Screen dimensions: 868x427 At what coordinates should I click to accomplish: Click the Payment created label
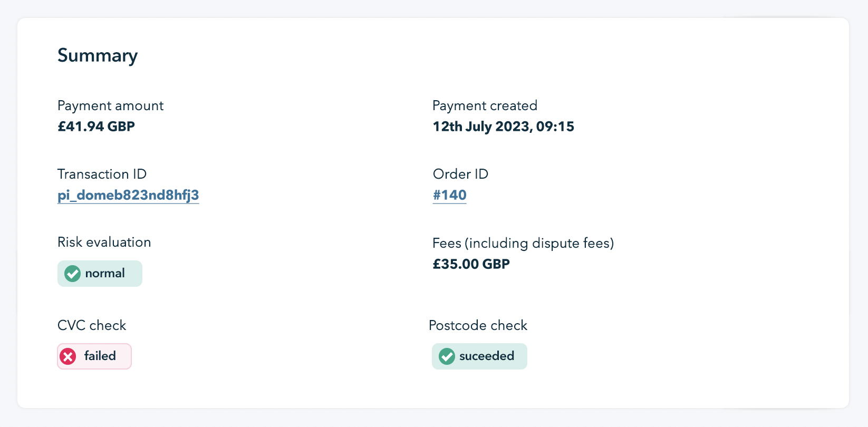point(485,106)
